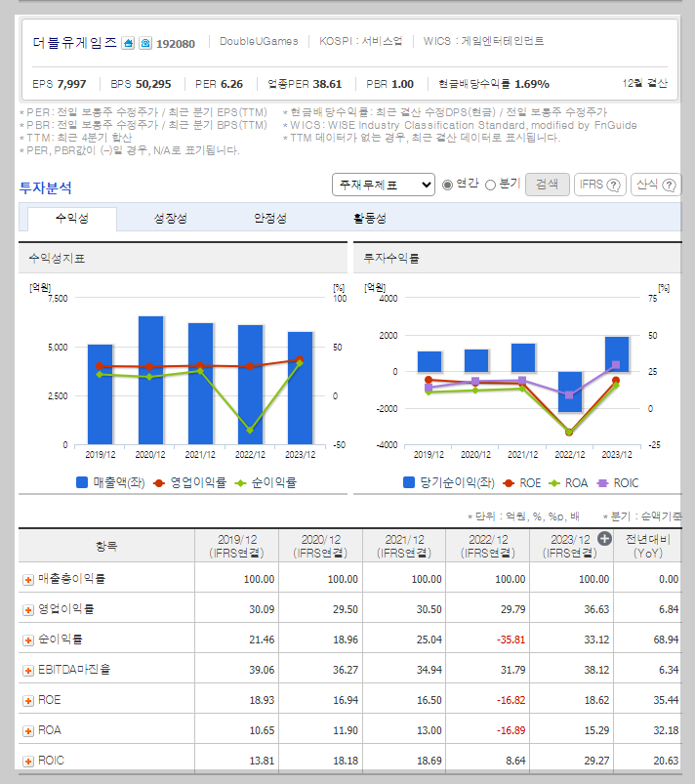Click the 2023/12 ROIC data point
This screenshot has height=784, width=695.
616,365
